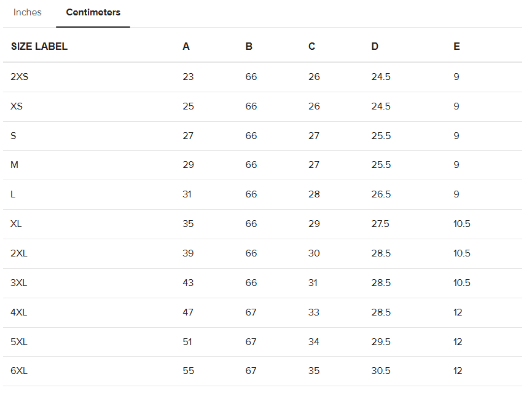Click the L size label

tap(13, 194)
